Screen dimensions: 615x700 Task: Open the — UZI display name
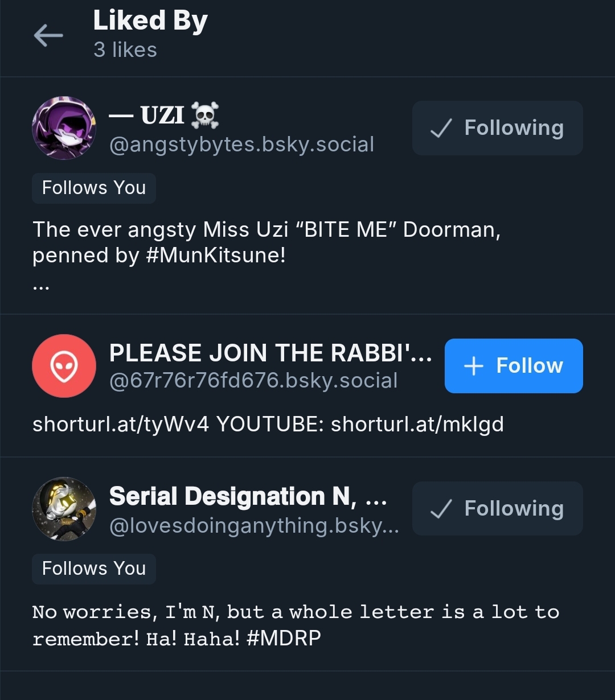[147, 116]
